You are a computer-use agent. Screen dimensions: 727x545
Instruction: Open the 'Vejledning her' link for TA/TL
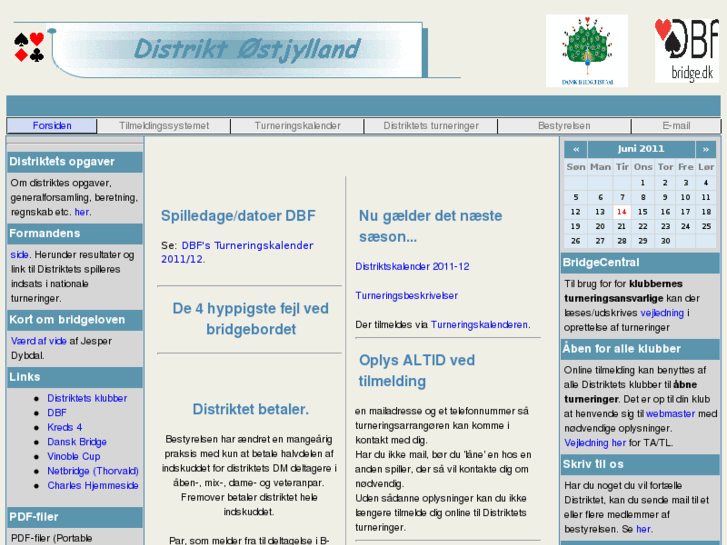click(595, 443)
